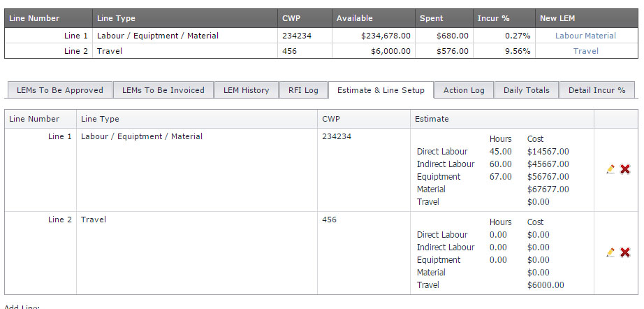The height and width of the screenshot is (309, 644).
Task: Edit the Line 1 estimate with pencil icon
Action: coord(611,169)
